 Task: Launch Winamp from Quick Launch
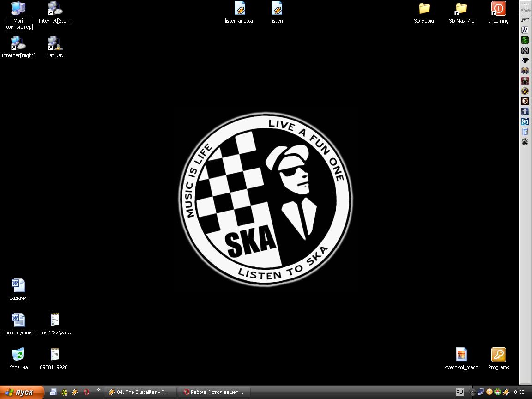[x=75, y=392]
